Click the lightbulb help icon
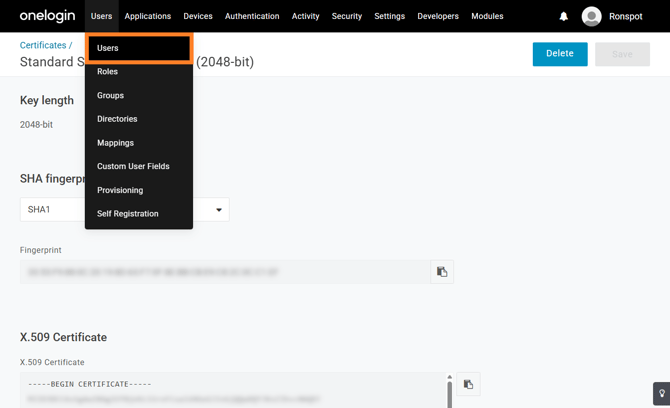Screen dimensions: 670x408 (661, 394)
